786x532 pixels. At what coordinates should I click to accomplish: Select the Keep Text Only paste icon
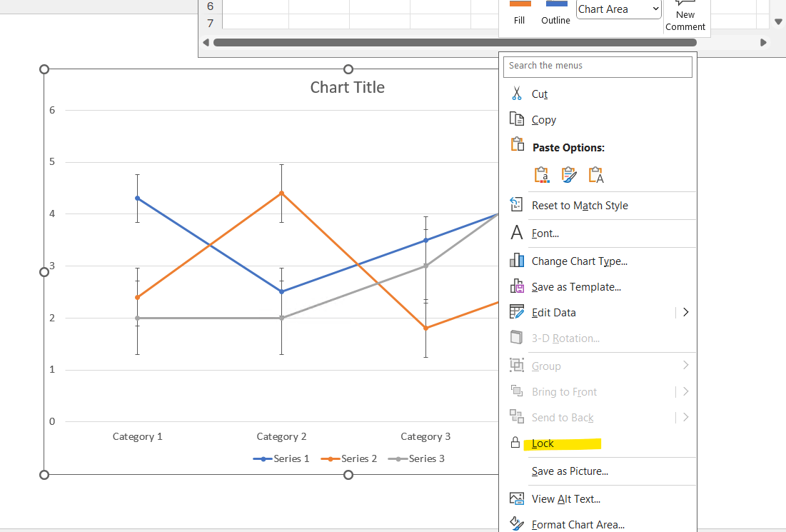(595, 174)
